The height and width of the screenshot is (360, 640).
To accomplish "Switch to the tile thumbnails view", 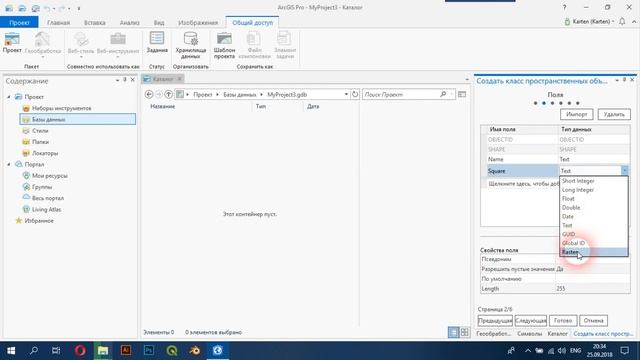I will tap(464, 332).
